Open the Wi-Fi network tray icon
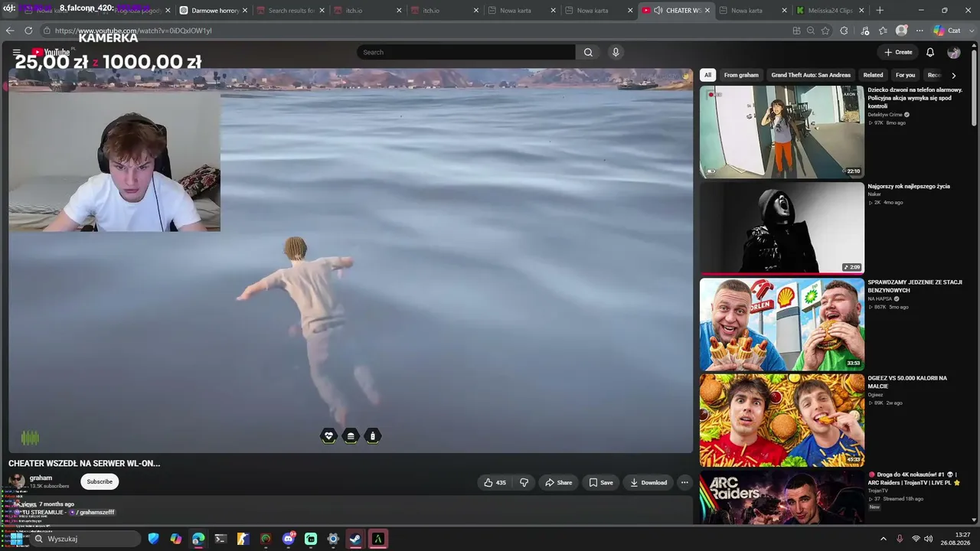This screenshot has height=551, width=980. pyautogui.click(x=916, y=539)
